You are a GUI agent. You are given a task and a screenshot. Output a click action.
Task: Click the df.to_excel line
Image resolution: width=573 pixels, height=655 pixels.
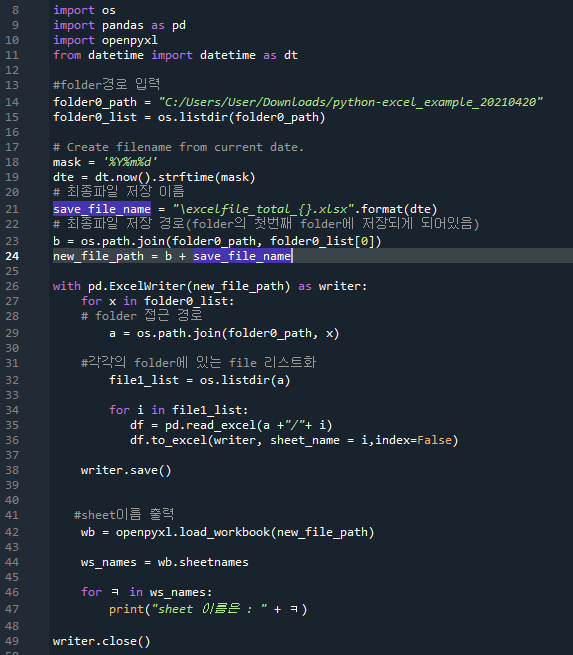click(x=294, y=440)
